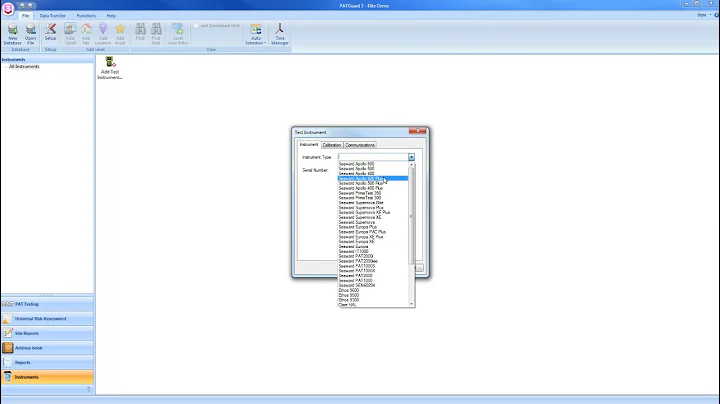Open Site Reports section

pyautogui.click(x=48, y=333)
